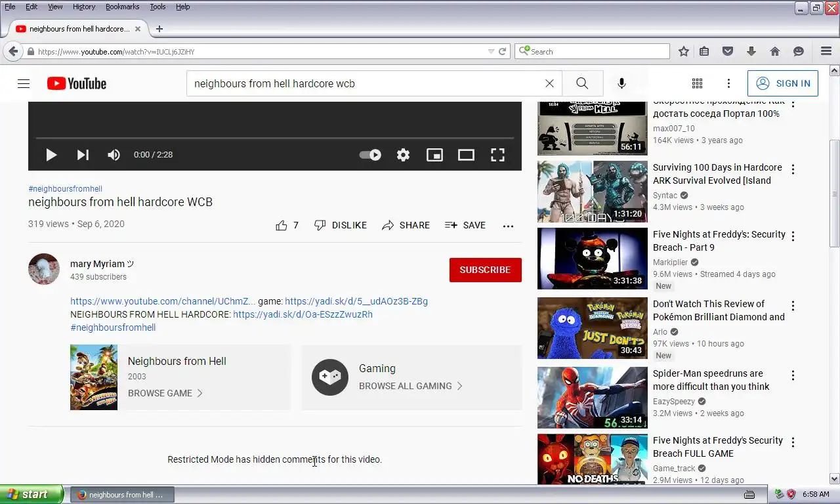This screenshot has width=840, height=504.
Task: Open the browser downloads arrow
Action: point(751,51)
